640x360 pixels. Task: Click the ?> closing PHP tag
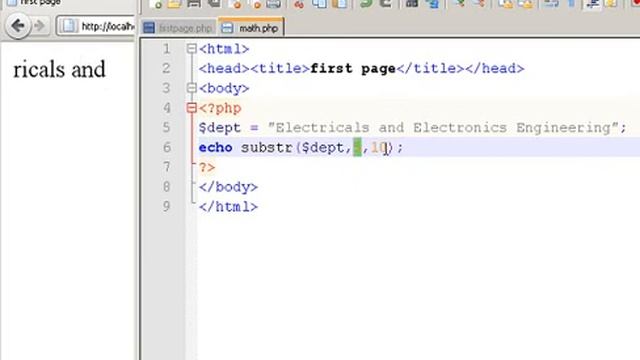tap(207, 167)
